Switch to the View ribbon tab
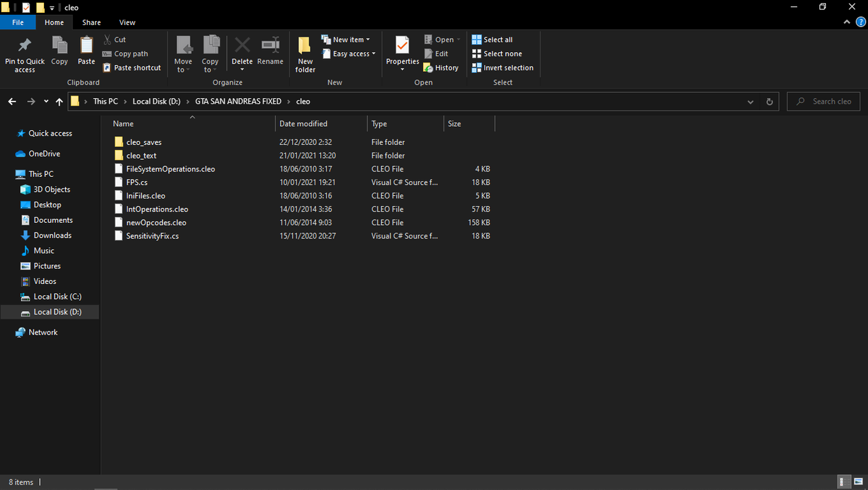 click(127, 22)
